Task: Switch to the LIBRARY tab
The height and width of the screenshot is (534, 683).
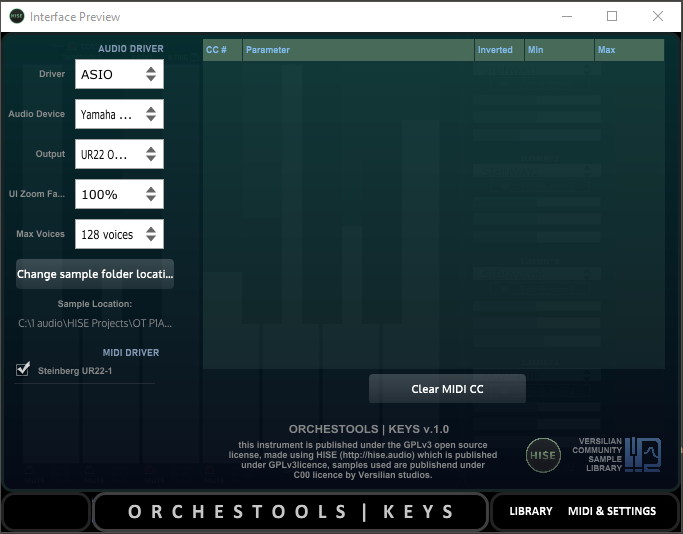Action: click(531, 511)
